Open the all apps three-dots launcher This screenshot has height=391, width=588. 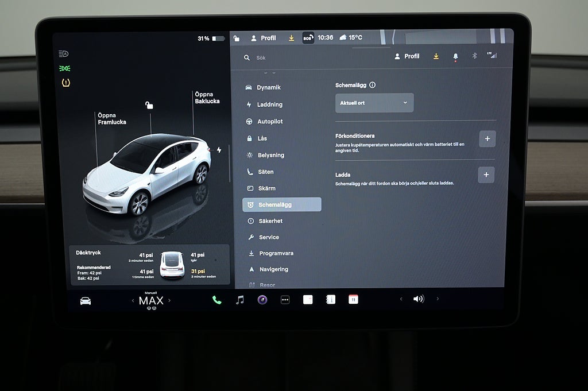285,300
